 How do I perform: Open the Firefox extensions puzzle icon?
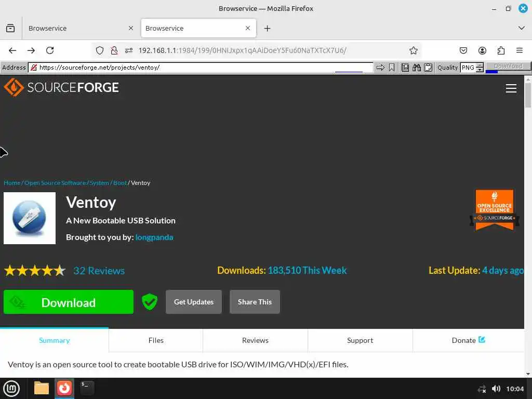point(501,50)
